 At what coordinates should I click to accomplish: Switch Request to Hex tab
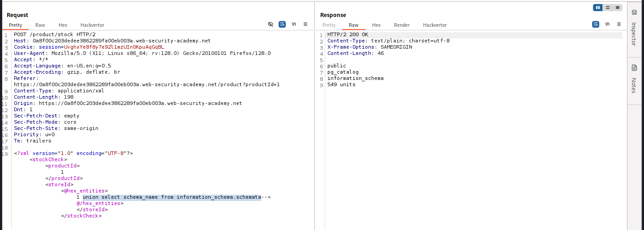(63, 25)
